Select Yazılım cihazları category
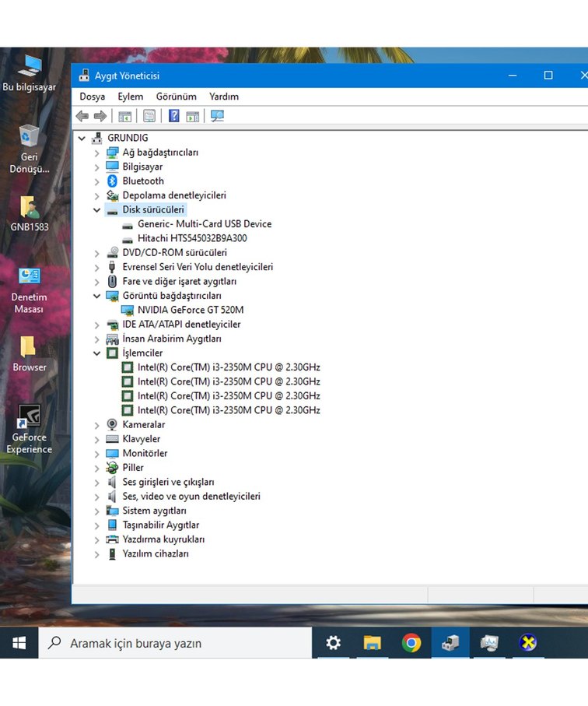 (156, 553)
